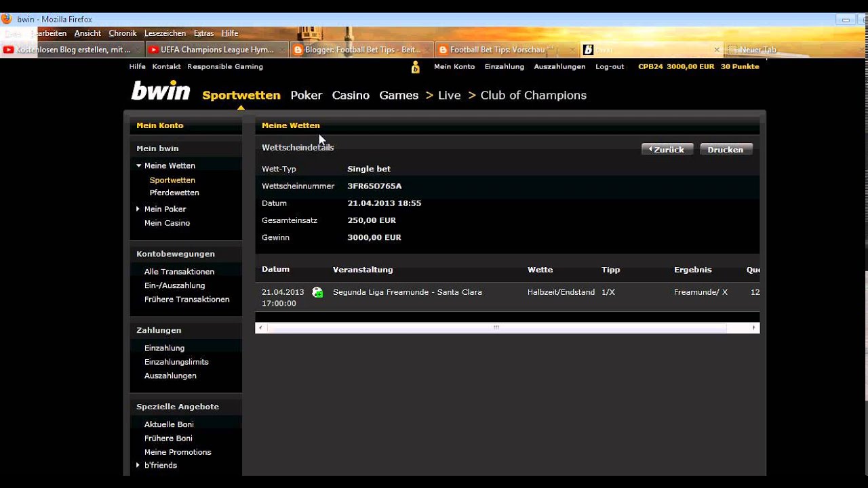868x488 pixels.
Task: Open the Ansicht menu
Action: (x=87, y=33)
